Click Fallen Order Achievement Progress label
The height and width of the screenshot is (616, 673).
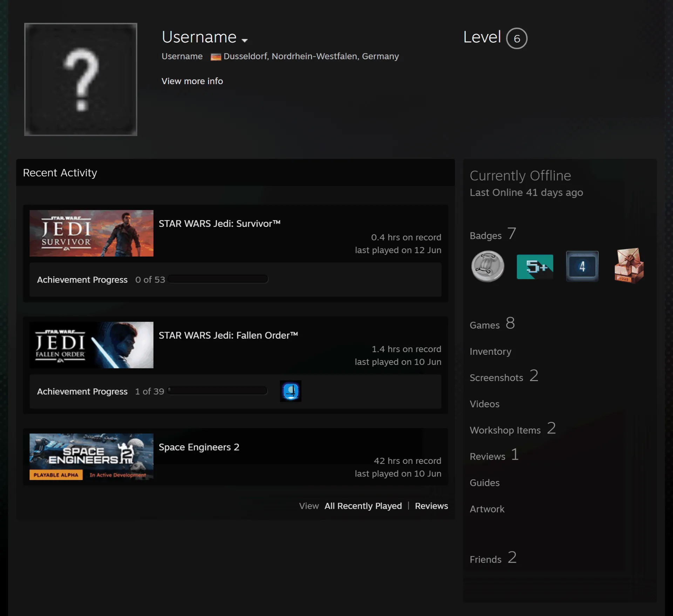point(82,392)
